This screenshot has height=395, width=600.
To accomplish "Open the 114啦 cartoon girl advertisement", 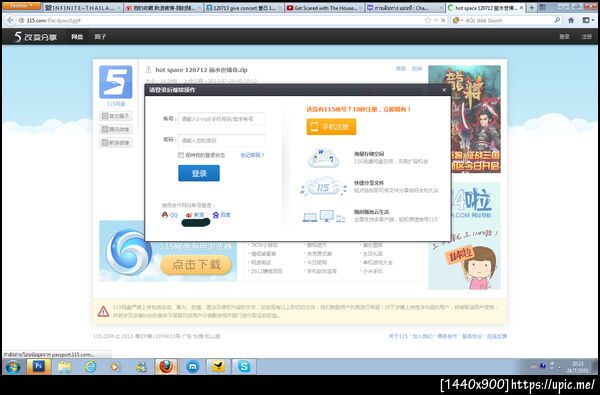I will point(464,236).
